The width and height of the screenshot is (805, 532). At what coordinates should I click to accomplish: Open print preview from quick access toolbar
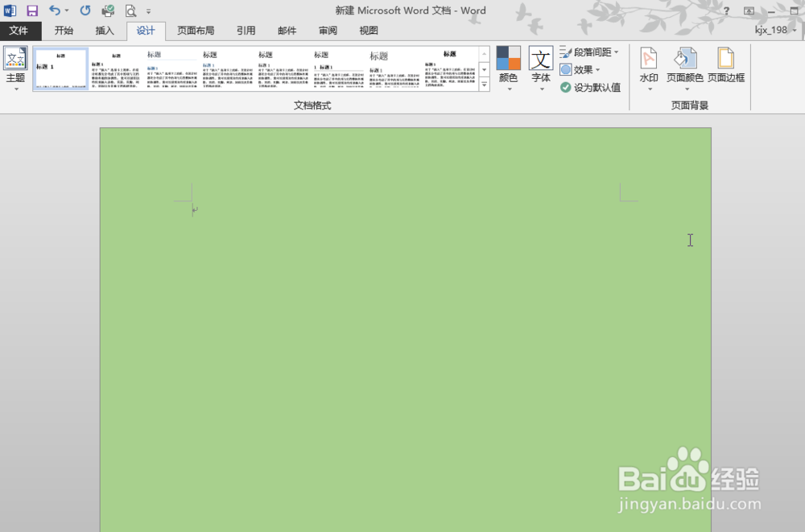click(131, 10)
